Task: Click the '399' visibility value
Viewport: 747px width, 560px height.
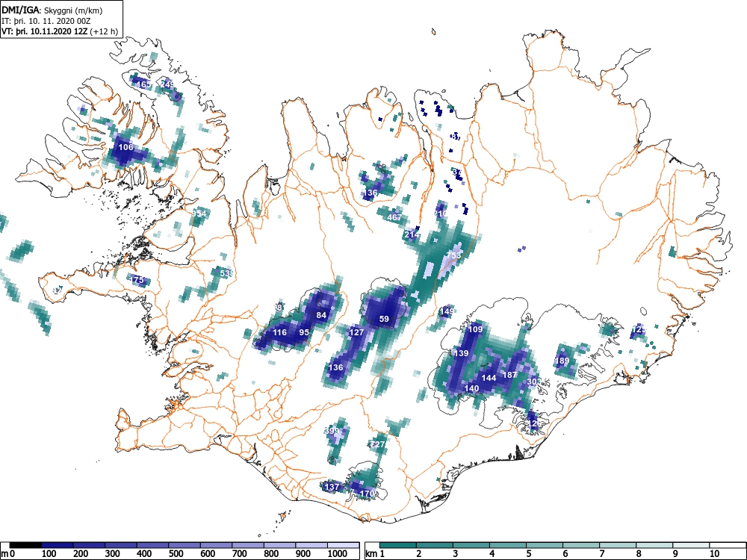Action: point(332,431)
